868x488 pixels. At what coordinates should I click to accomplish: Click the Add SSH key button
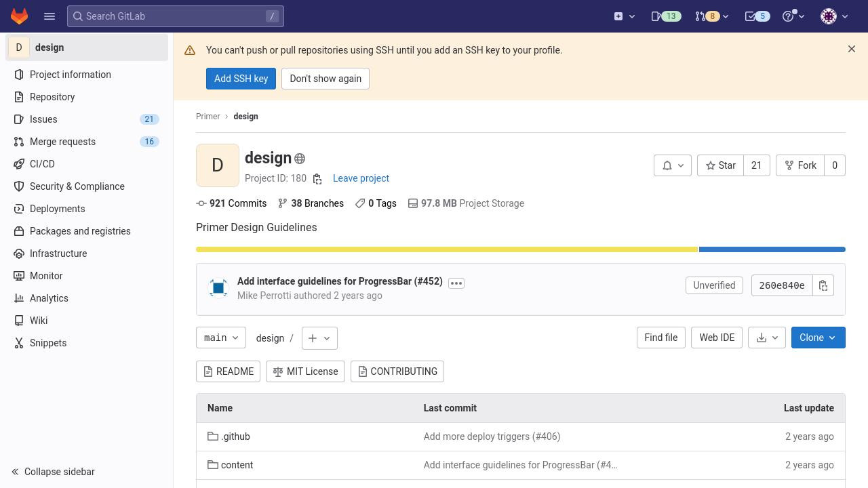[241, 79]
